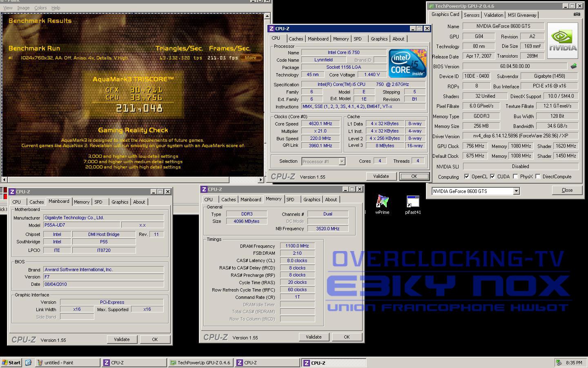Open the MSI Giveaway tab in GPU-Z
The width and height of the screenshot is (588, 368).
522,15
